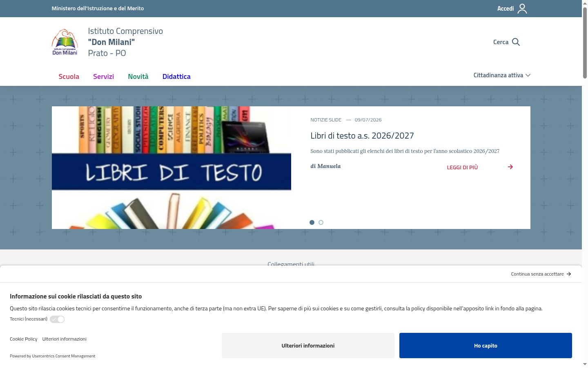Image resolution: width=588 pixels, height=368 pixels.
Task: Open the Novità menu
Action: click(138, 76)
